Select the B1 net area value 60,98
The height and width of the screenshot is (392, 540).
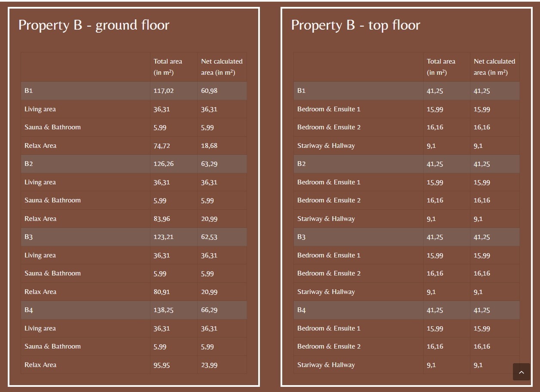pos(209,91)
